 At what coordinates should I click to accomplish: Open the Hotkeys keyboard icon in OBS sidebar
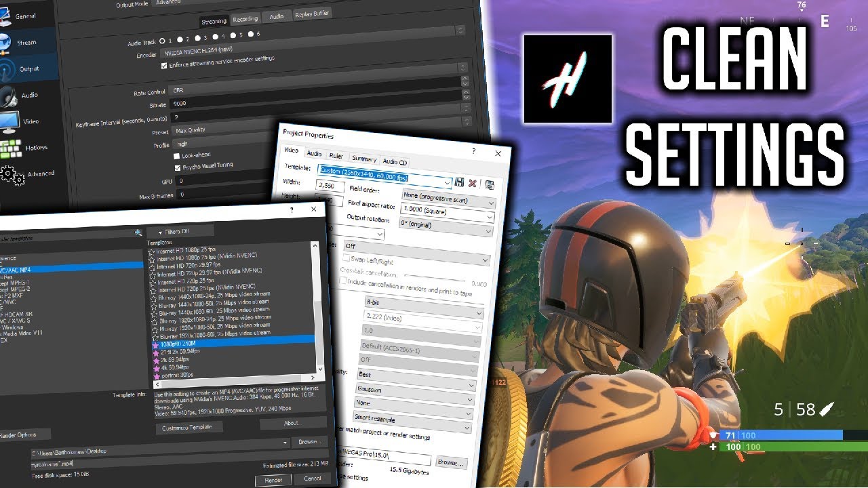tap(12, 148)
